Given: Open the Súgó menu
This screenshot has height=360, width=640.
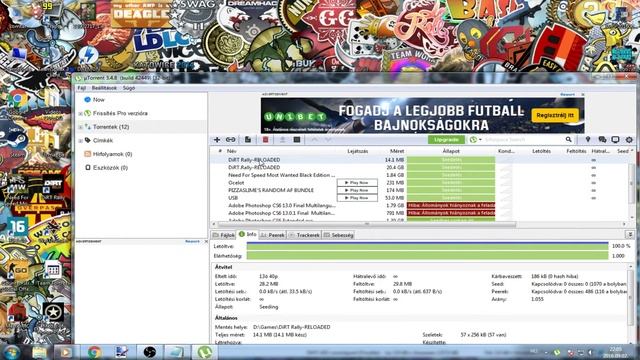Looking at the screenshot, I should pyautogui.click(x=129, y=88).
